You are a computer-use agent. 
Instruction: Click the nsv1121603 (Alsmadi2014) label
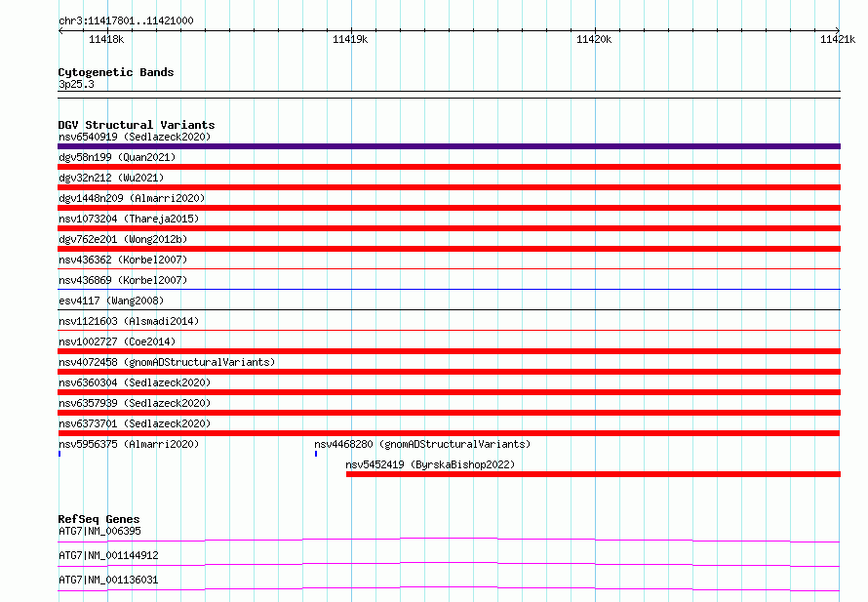[x=129, y=321]
